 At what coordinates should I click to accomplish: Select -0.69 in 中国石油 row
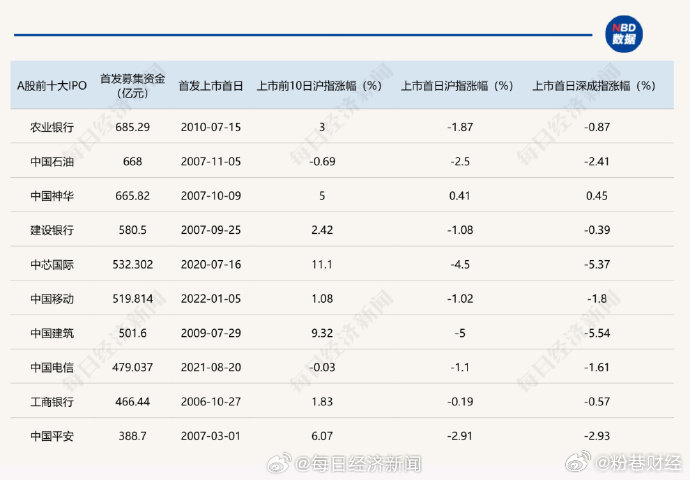(x=322, y=161)
